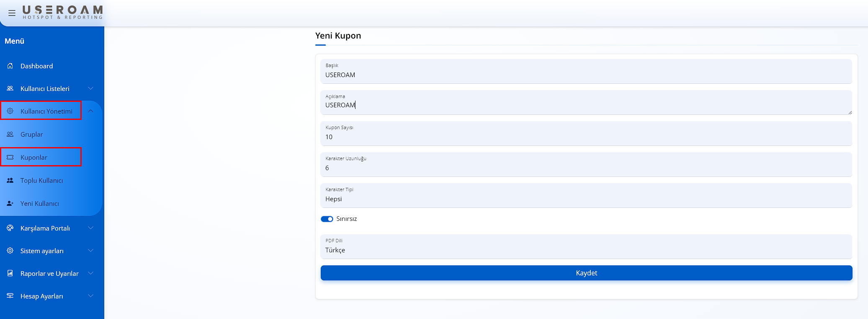Click the Toplu Kullanıcı people icon
This screenshot has width=868, height=319.
pos(10,180)
